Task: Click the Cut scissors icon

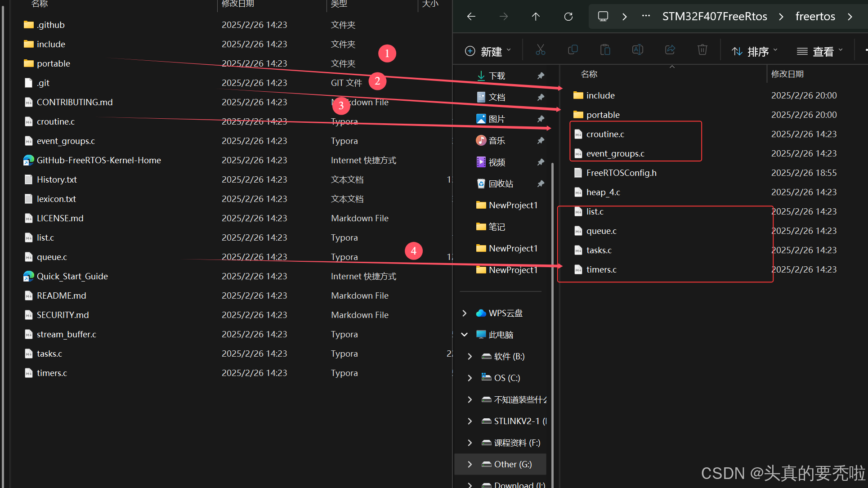Action: coord(540,50)
